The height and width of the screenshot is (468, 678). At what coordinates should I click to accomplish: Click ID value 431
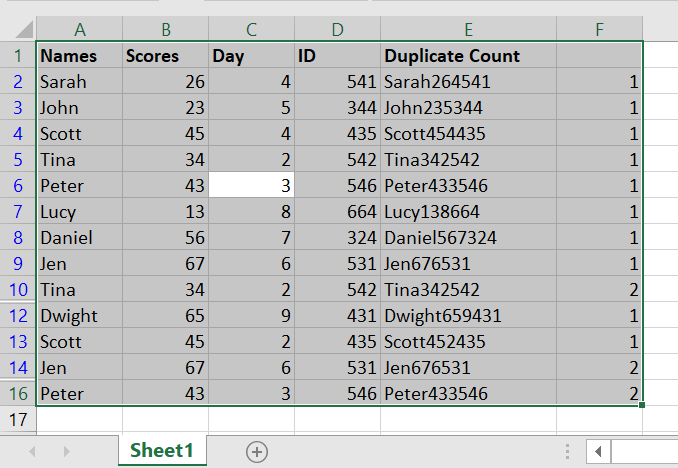[337, 315]
